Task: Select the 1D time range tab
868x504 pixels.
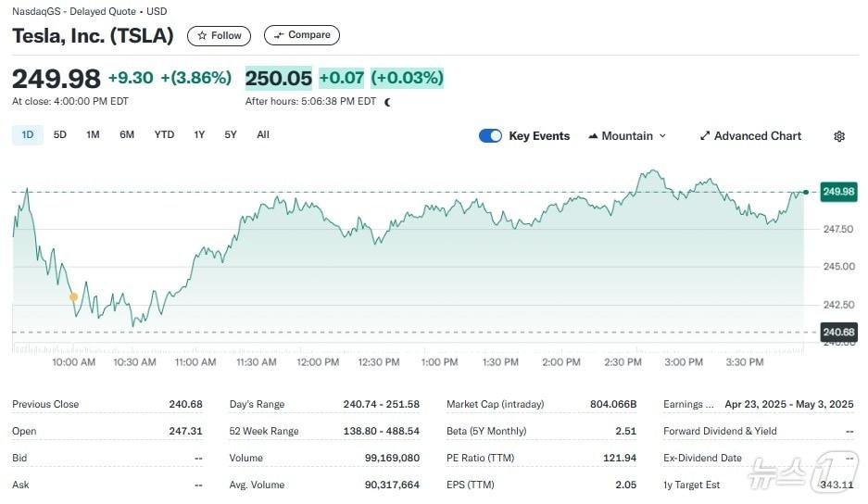Action: coord(27,135)
